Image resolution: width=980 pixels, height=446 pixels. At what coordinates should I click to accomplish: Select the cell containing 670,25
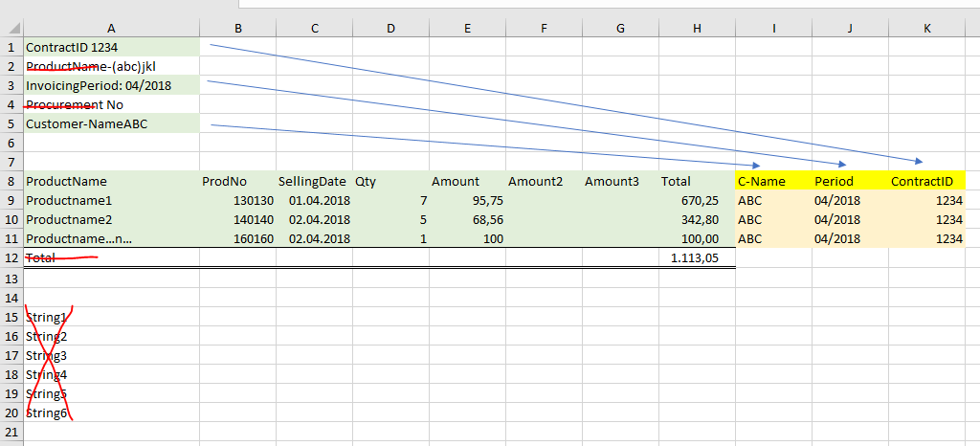coord(697,200)
